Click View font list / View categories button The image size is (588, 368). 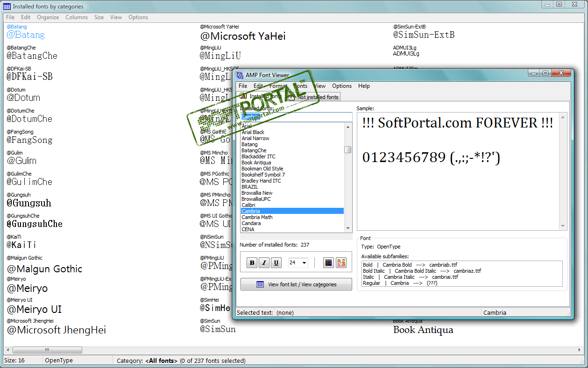296,284
